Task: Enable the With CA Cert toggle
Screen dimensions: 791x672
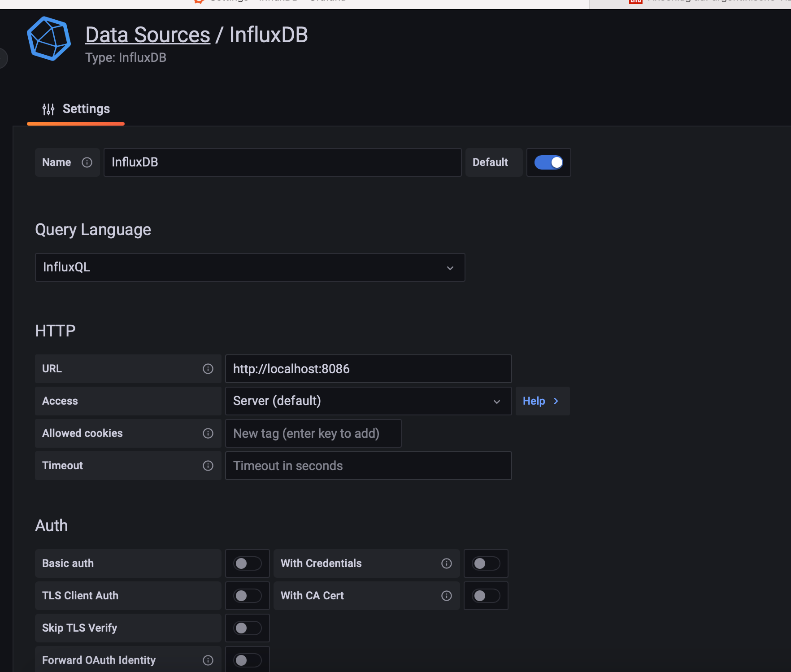Action: point(486,596)
